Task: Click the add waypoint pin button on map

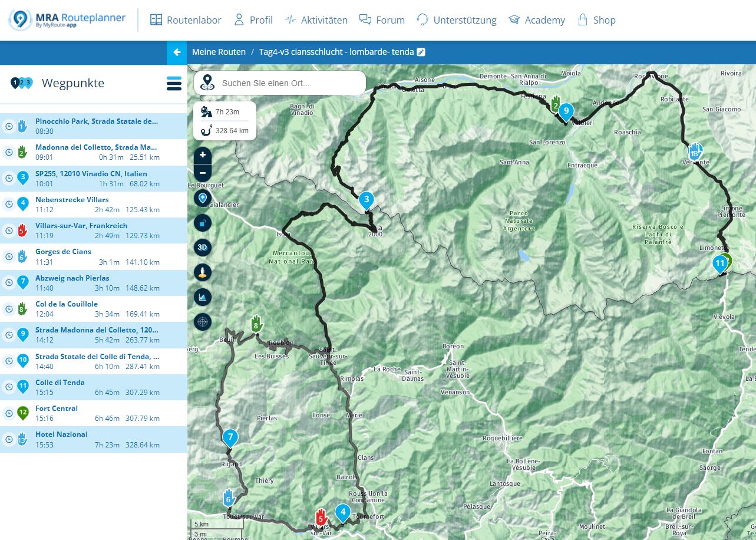Action: coord(203,198)
